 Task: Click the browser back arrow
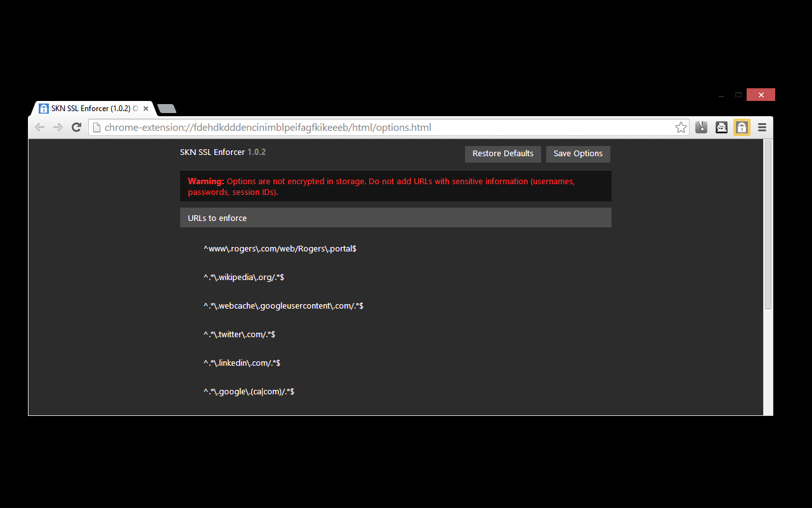[40, 128]
